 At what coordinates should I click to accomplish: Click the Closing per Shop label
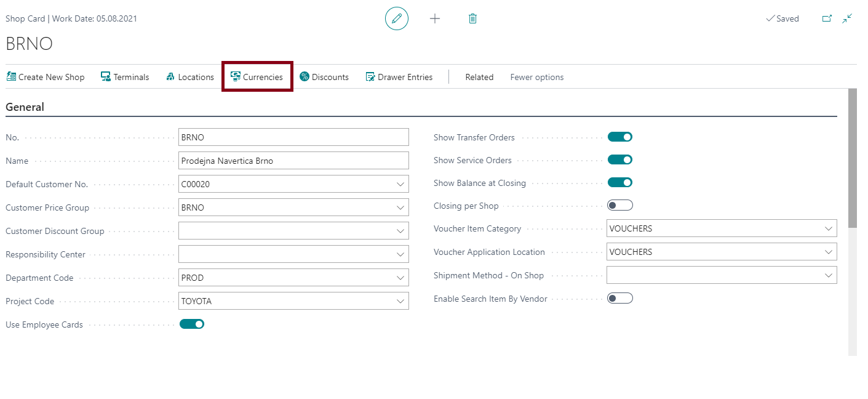pos(466,206)
